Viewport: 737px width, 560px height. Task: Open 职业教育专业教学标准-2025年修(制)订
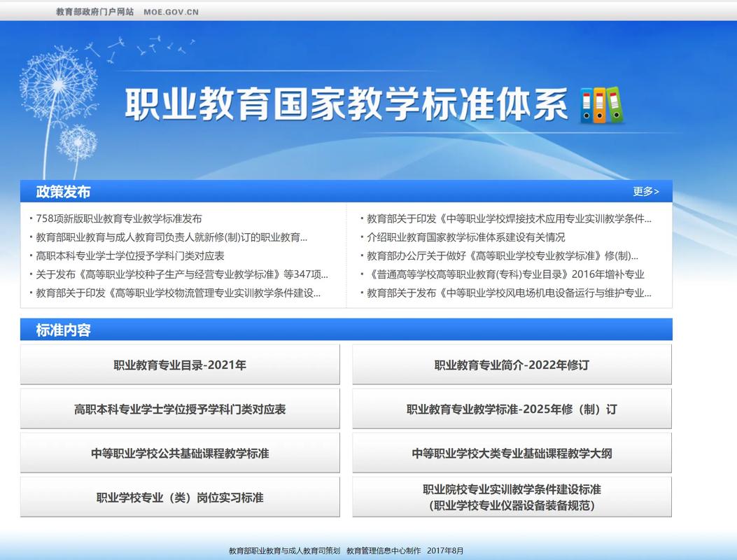tap(511, 408)
